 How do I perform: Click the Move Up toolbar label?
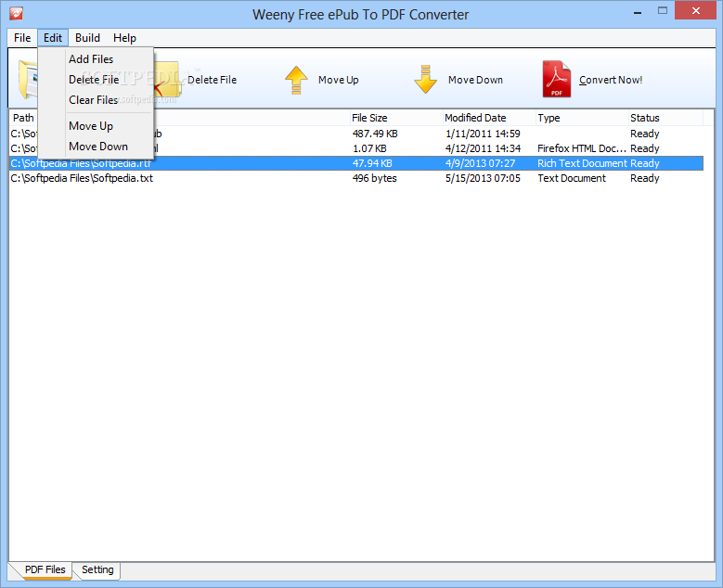click(339, 80)
